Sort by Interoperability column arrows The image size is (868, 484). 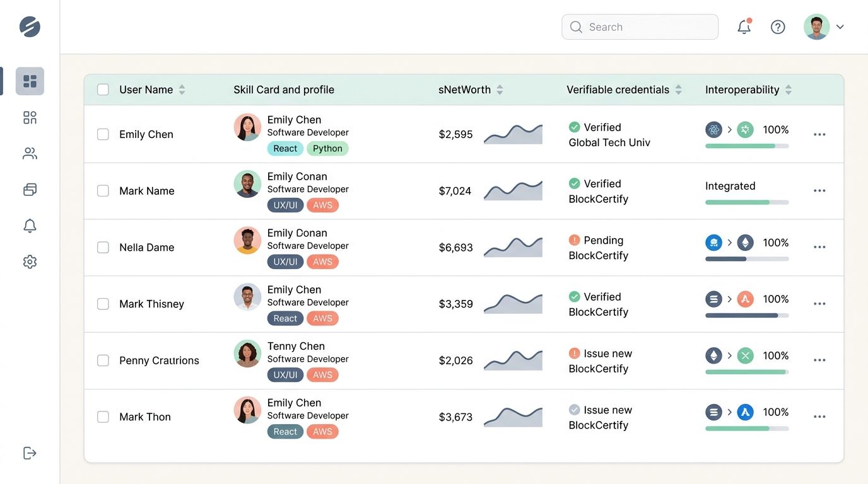pos(788,89)
